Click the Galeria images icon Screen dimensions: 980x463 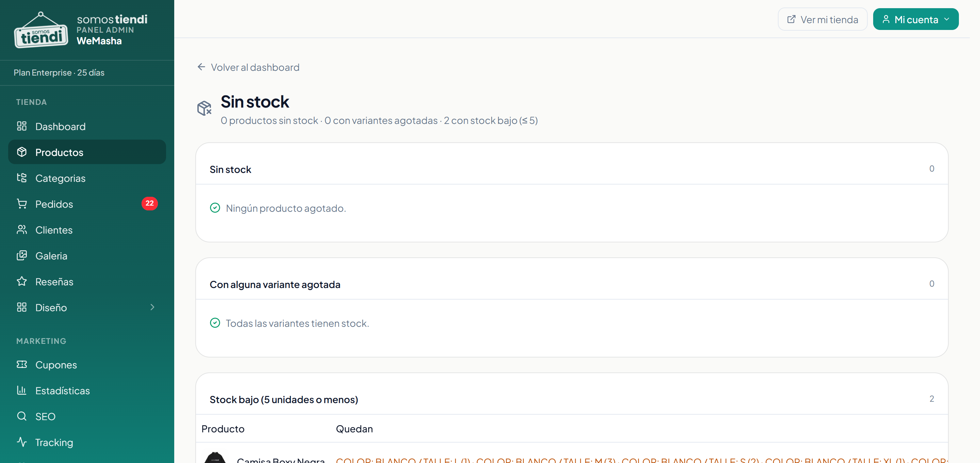[22, 255]
